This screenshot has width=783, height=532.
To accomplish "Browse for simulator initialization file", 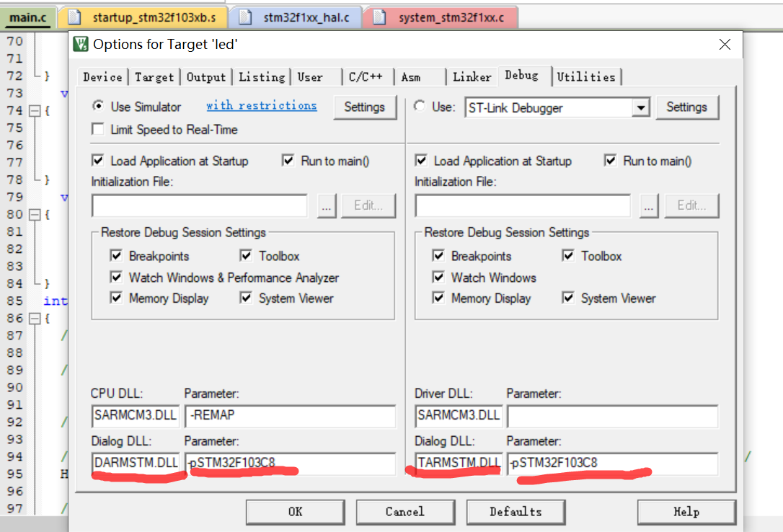I will pos(327,205).
